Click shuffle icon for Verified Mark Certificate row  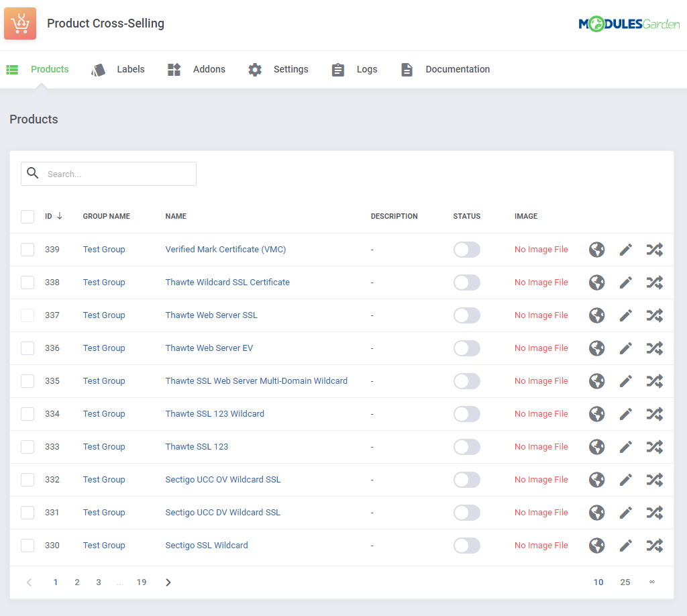pyautogui.click(x=655, y=250)
